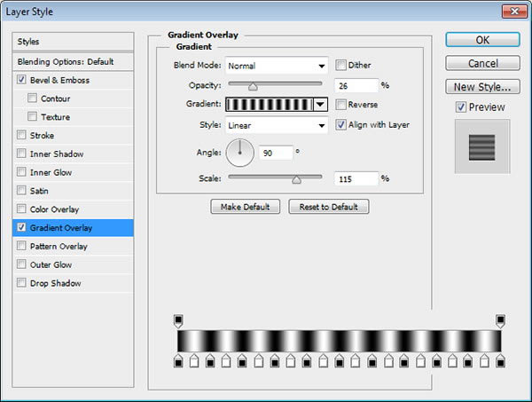Click the Opacity value field
This screenshot has width=532, height=402.
pyautogui.click(x=356, y=85)
